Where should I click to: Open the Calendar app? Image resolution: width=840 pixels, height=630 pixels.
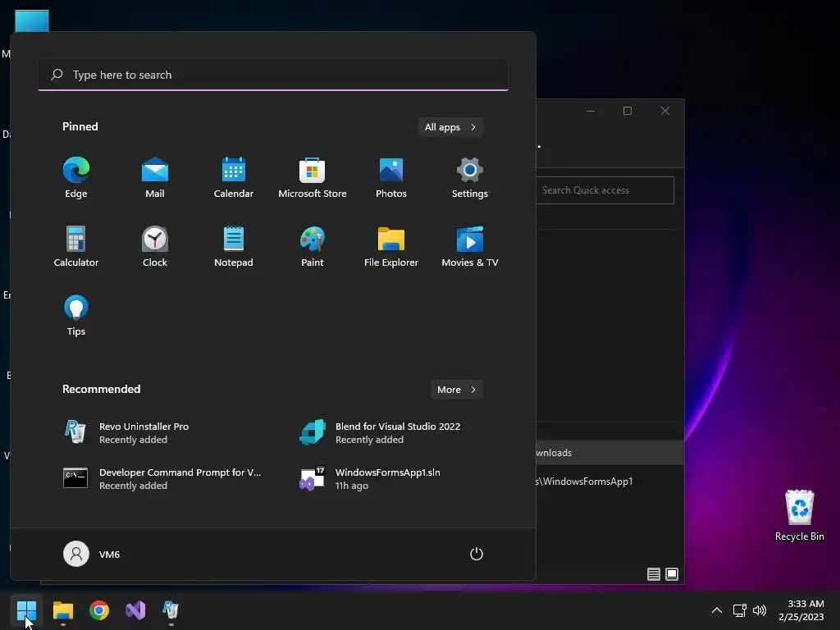coord(234,178)
